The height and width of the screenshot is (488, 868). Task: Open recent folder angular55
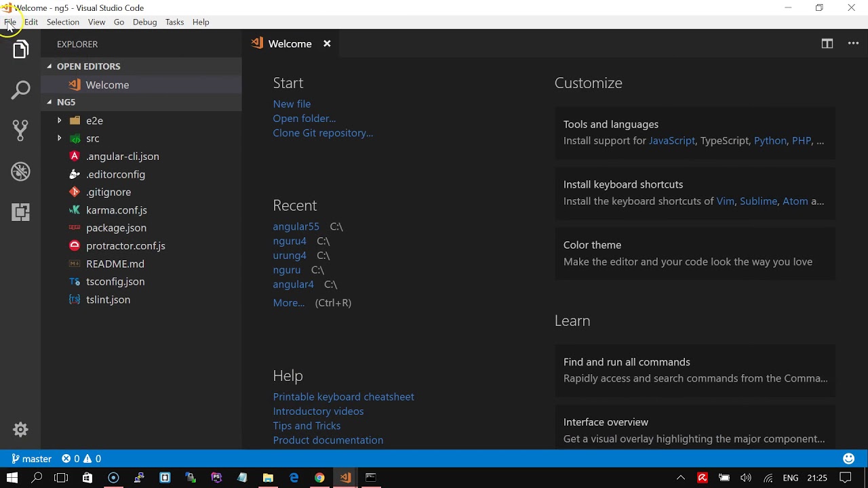tap(296, 226)
